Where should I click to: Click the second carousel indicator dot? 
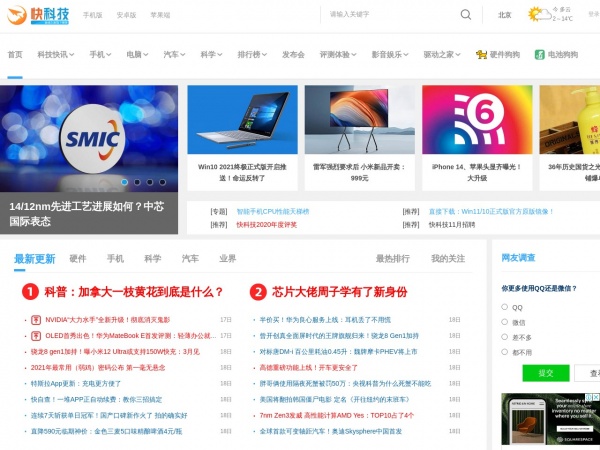coord(137,182)
